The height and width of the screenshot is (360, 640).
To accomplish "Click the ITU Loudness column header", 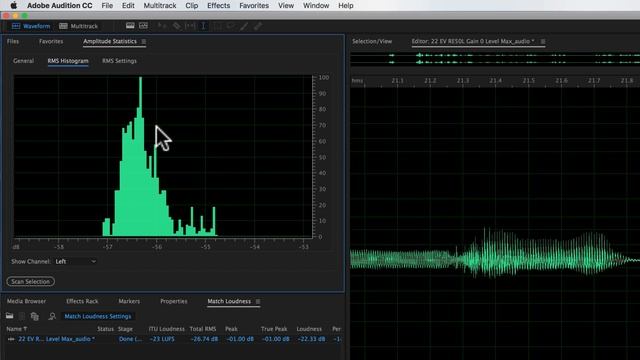I will click(167, 329).
